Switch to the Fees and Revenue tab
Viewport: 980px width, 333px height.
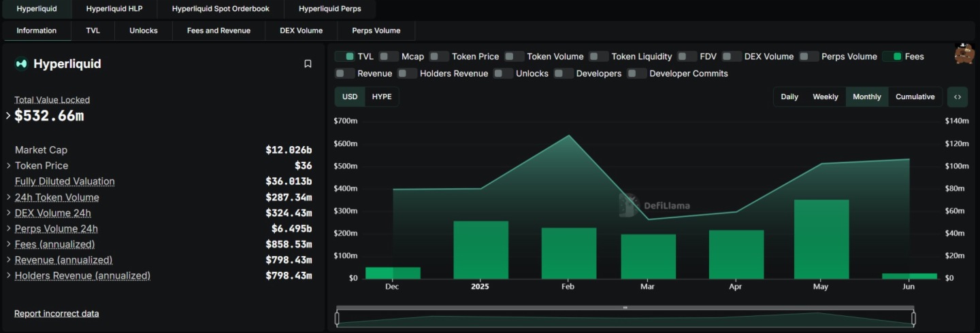point(218,31)
